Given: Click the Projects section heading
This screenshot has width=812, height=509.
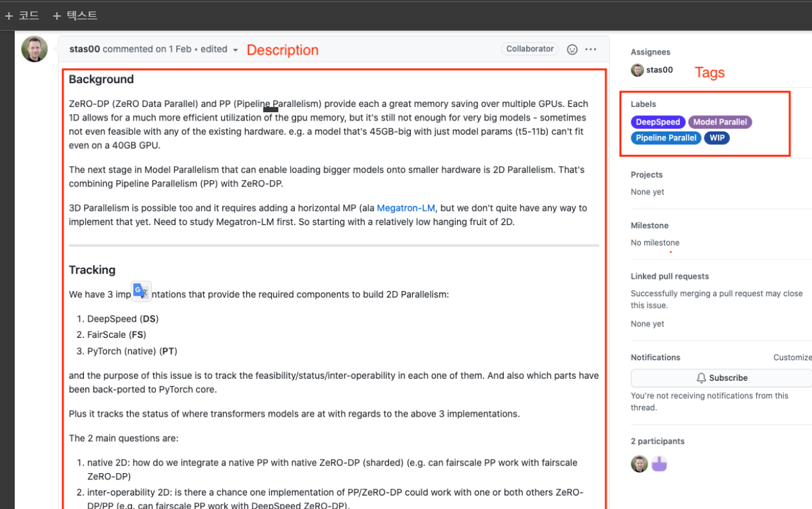Looking at the screenshot, I should point(647,174).
